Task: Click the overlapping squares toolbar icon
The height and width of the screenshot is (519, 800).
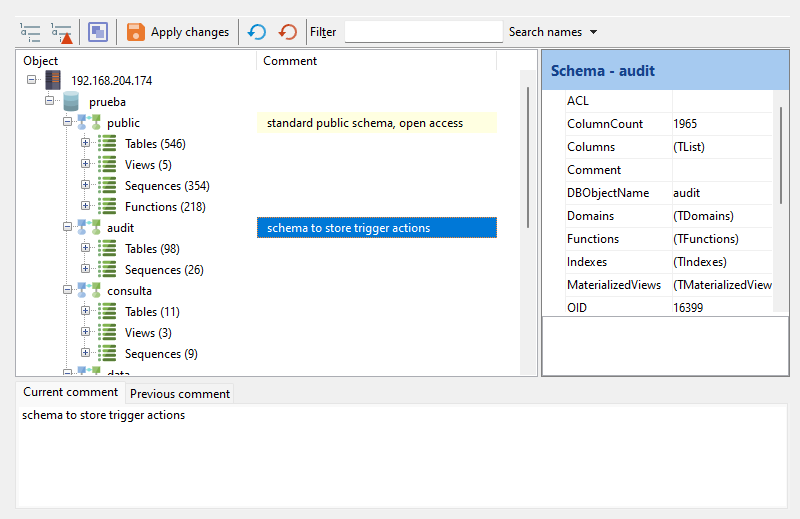Action: 98,32
